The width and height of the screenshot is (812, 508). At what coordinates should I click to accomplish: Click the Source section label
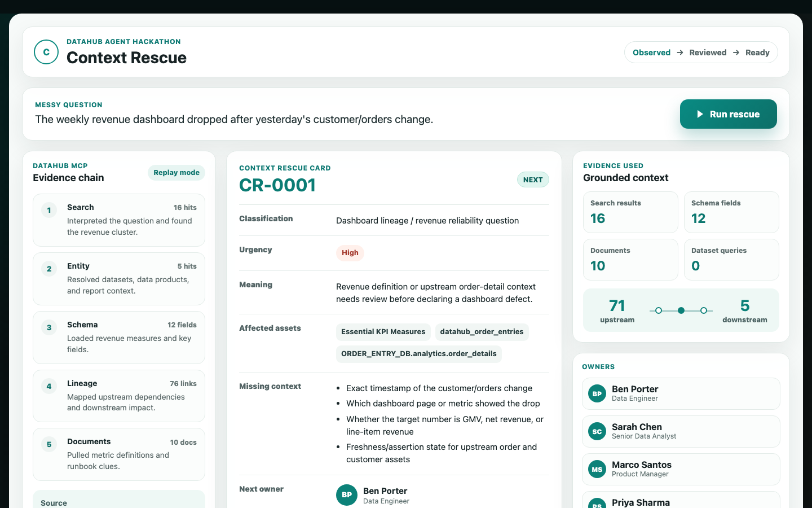pyautogui.click(x=54, y=503)
